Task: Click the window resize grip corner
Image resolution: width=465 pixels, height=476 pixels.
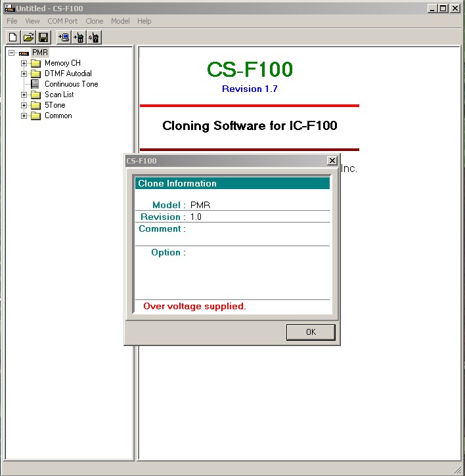Action: [458, 469]
